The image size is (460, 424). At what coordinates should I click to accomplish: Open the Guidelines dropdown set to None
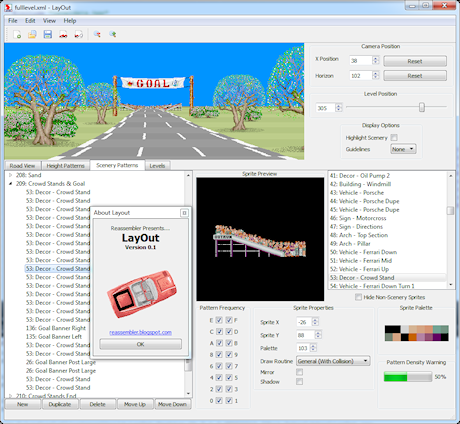click(403, 149)
